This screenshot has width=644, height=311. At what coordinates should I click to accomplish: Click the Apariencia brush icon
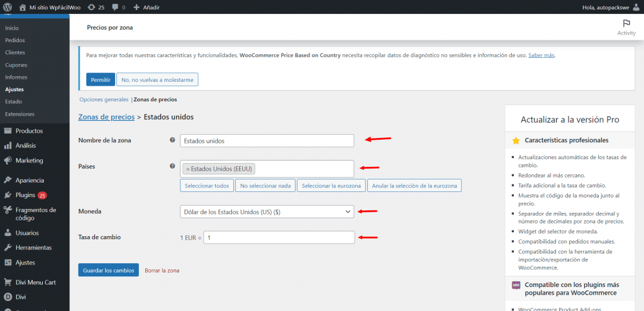[8, 180]
